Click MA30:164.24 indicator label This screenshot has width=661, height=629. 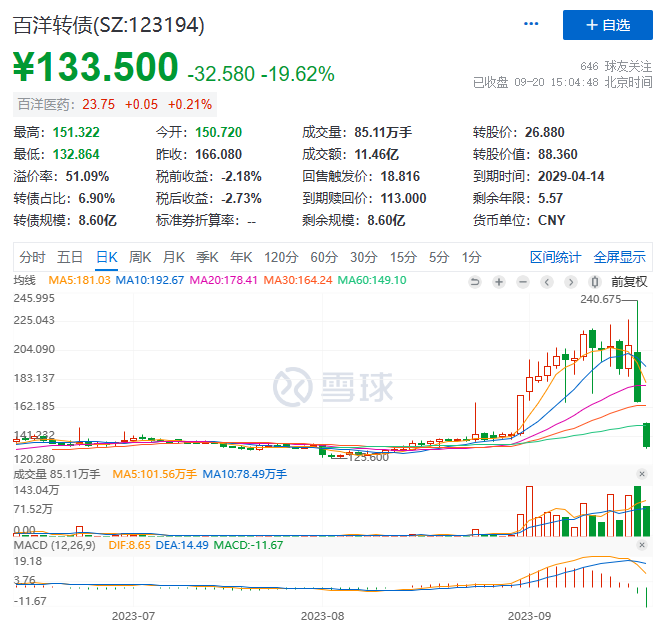point(298,280)
